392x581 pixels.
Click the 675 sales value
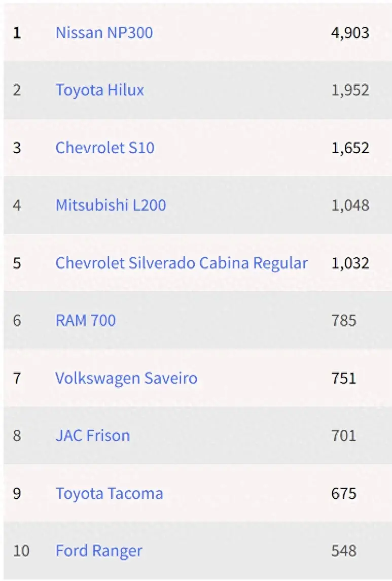(x=344, y=493)
